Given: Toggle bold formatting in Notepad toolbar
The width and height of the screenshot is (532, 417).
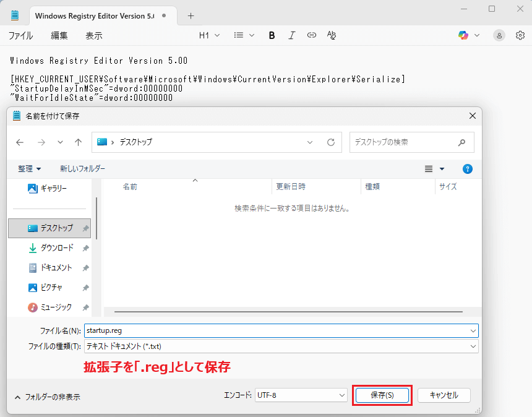Looking at the screenshot, I should 272,35.
